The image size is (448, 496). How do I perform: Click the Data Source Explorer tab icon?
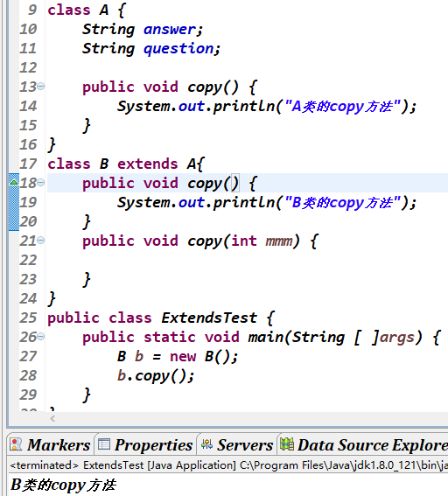[287, 444]
